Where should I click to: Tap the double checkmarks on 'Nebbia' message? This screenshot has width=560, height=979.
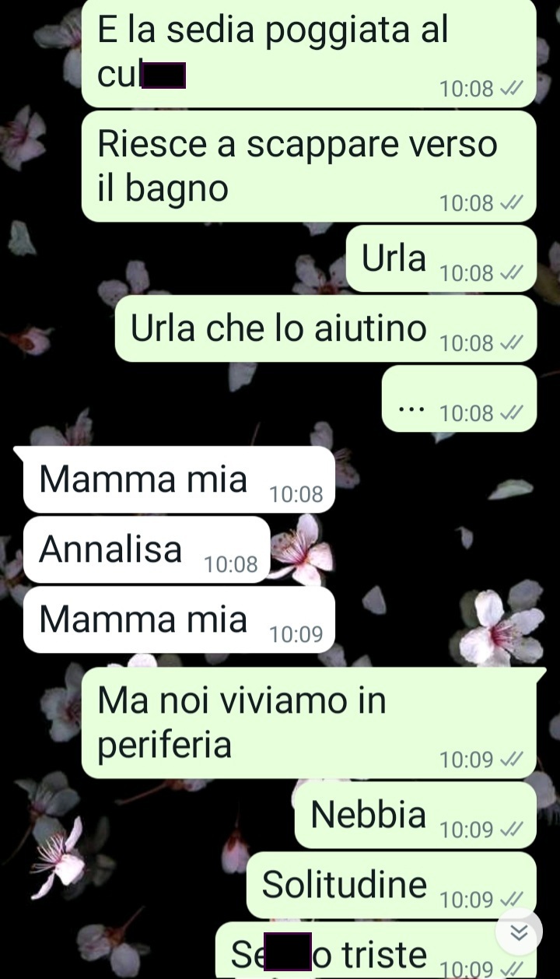(511, 830)
